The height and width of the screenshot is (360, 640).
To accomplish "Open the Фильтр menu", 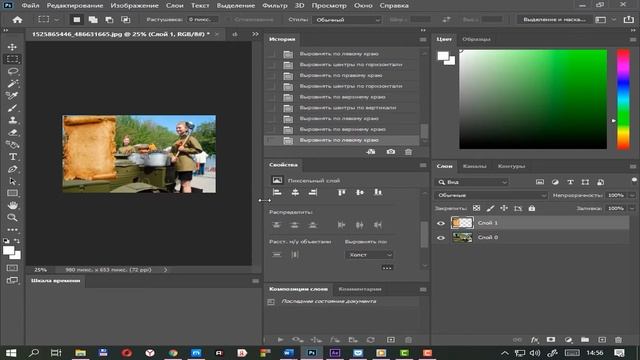I will click(275, 6).
